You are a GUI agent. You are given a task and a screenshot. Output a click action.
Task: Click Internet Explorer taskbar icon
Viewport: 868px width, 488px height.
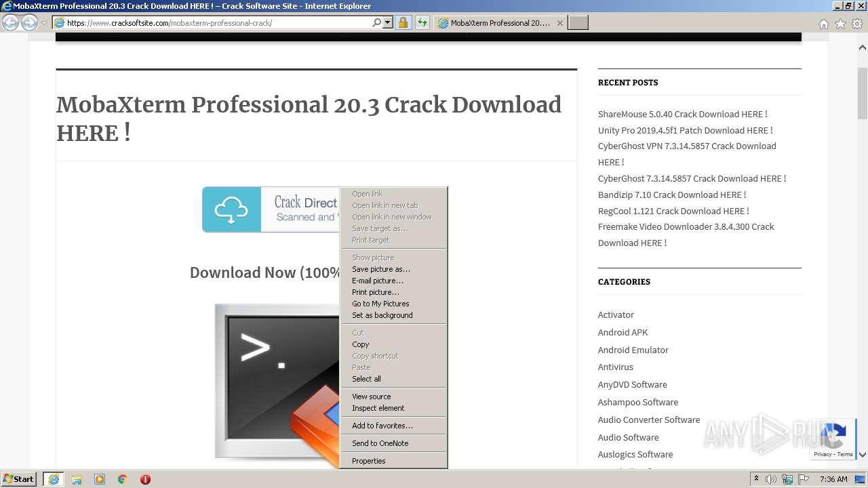tap(54, 479)
